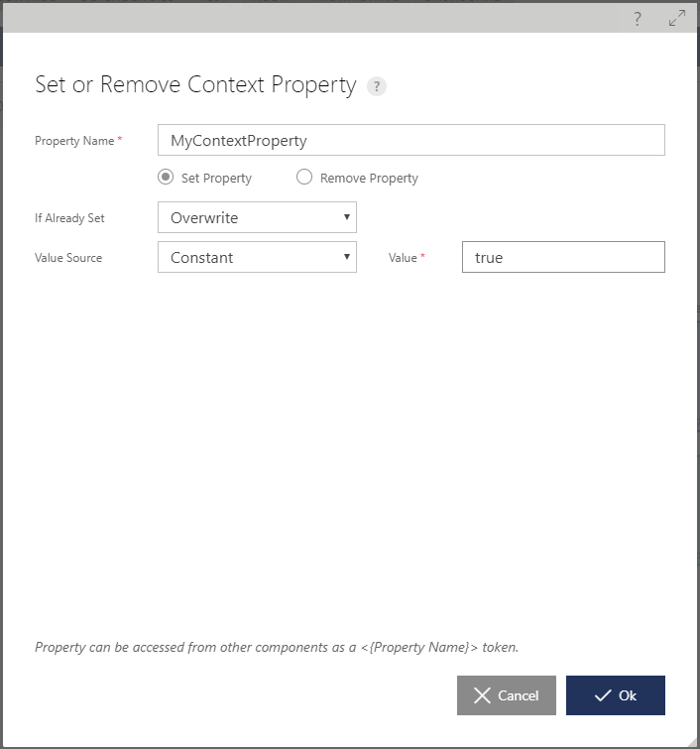Expand dialog with the maximize arrows icon
Viewport: 700px width, 749px height.
pyautogui.click(x=677, y=18)
